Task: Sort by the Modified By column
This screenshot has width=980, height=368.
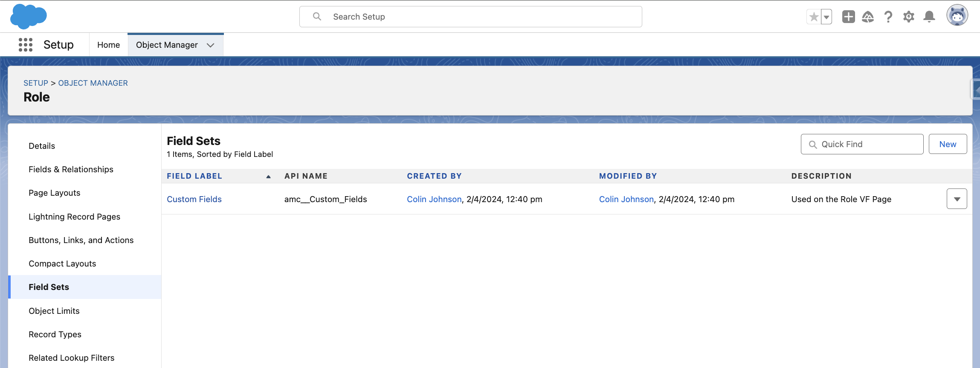Action: (x=628, y=176)
